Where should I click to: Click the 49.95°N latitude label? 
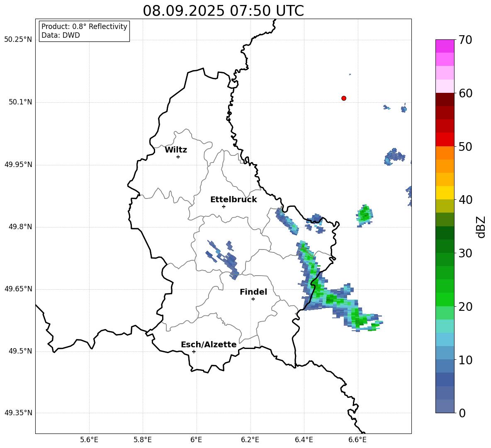point(18,165)
